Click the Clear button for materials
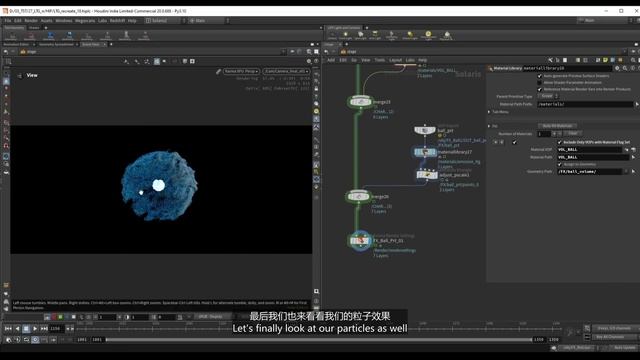Viewport: 640px width, 360px height. coord(573,133)
